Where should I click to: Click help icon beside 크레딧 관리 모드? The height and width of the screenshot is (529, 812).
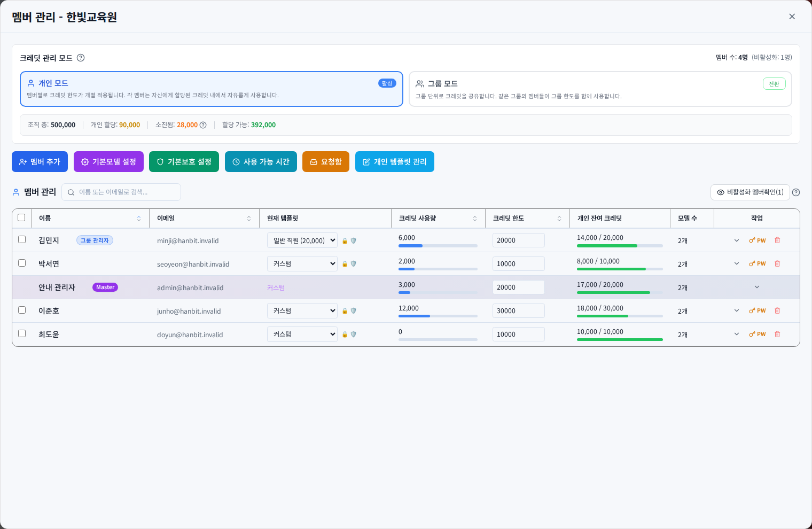pos(81,58)
